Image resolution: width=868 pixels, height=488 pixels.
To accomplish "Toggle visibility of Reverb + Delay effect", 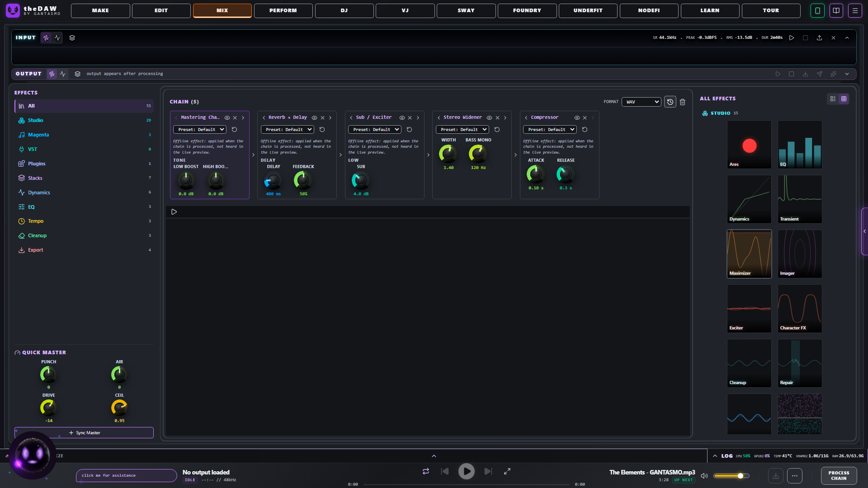I will pyautogui.click(x=315, y=118).
